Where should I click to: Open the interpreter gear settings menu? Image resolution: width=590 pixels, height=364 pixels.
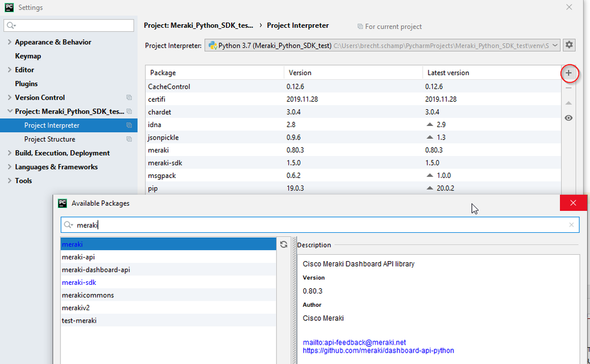coord(569,45)
